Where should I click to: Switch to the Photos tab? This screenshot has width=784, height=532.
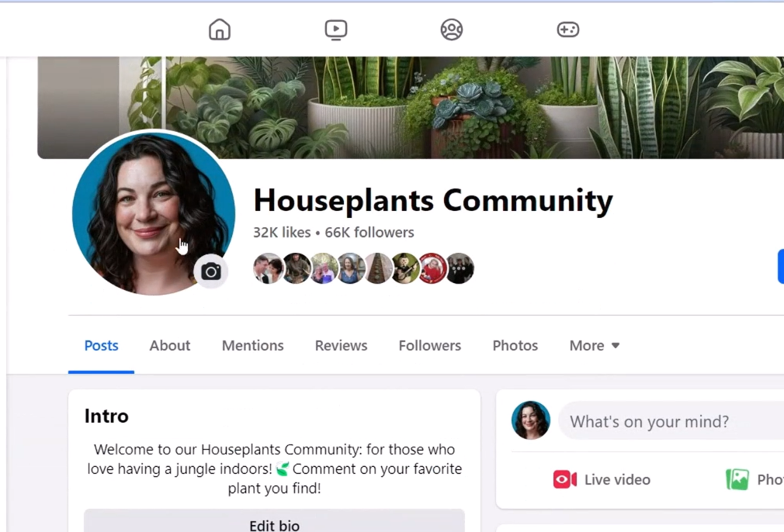pos(515,346)
